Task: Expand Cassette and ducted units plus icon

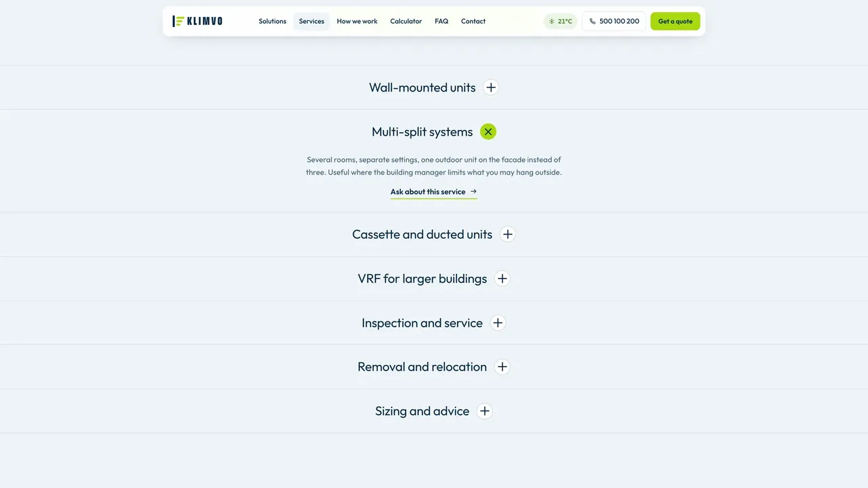Action: [x=507, y=235]
